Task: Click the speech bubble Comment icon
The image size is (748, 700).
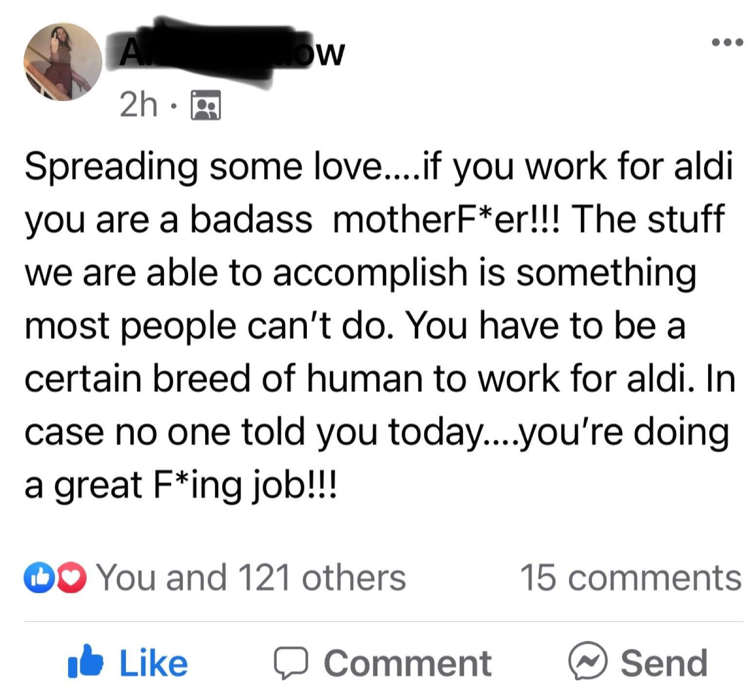Action: point(290,663)
